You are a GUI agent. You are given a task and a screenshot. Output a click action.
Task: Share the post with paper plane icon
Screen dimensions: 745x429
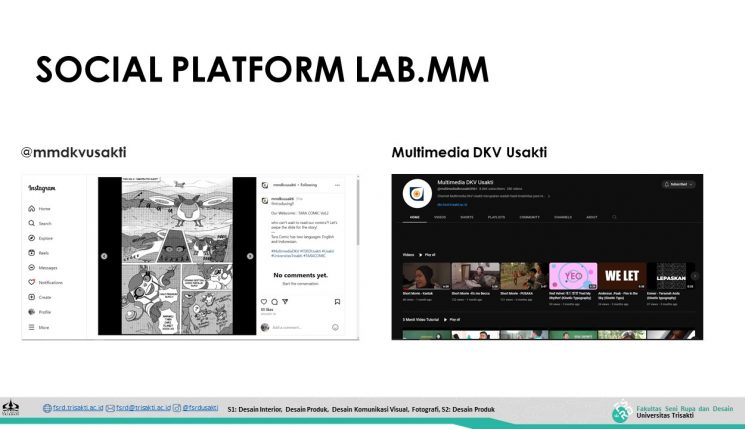[285, 302]
